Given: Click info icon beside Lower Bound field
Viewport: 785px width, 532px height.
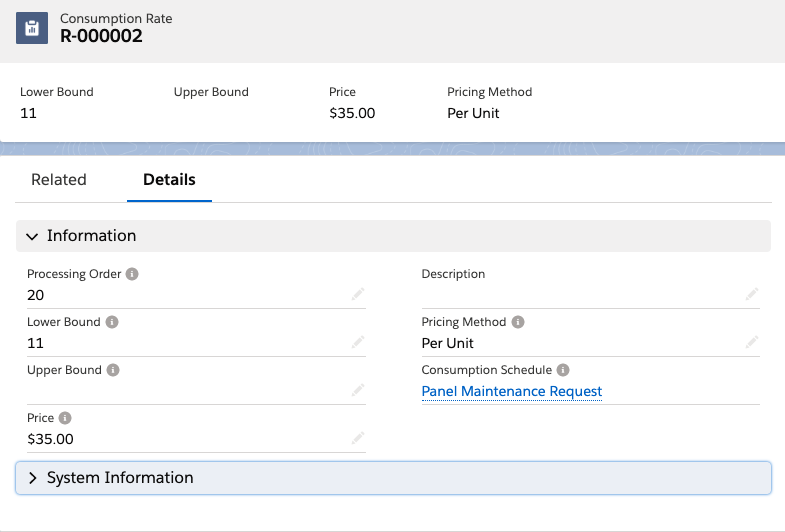Looking at the screenshot, I should pyautogui.click(x=112, y=322).
